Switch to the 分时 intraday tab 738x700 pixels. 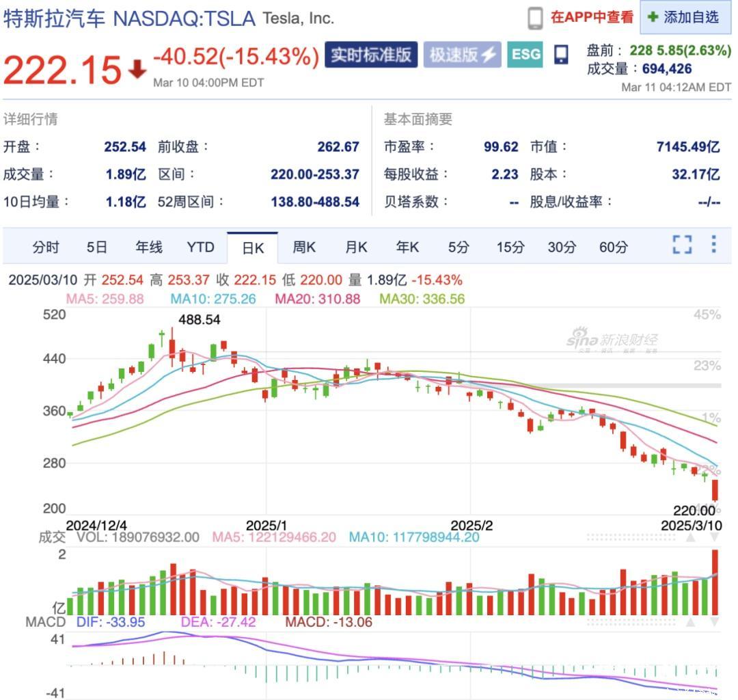pos(46,247)
